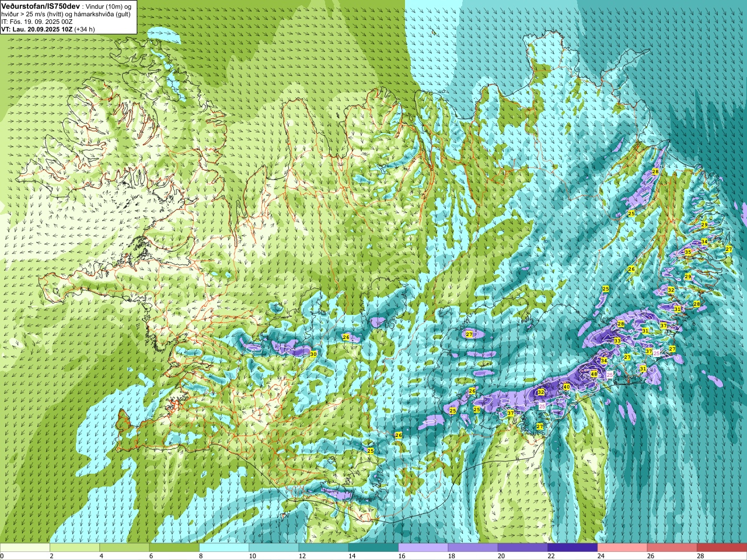Click the yellow gust label reading 48
This screenshot has width=747, height=560.
594,374
